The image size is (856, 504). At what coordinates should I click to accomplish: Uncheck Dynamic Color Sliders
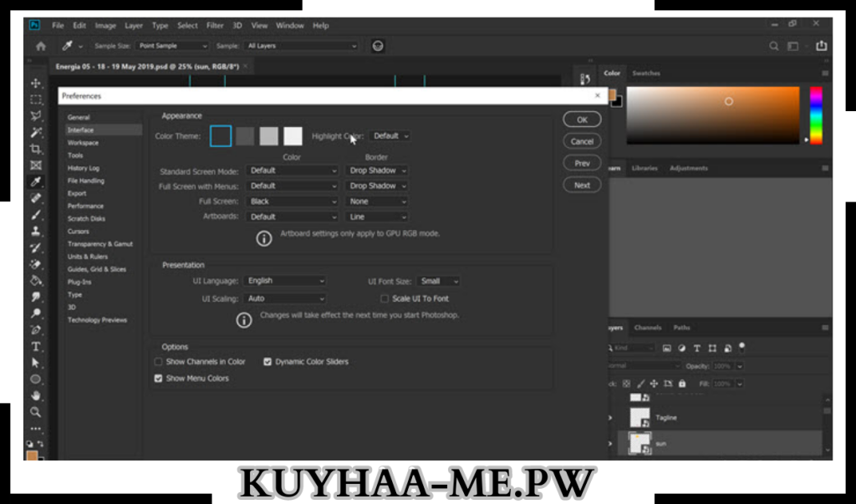[267, 361]
